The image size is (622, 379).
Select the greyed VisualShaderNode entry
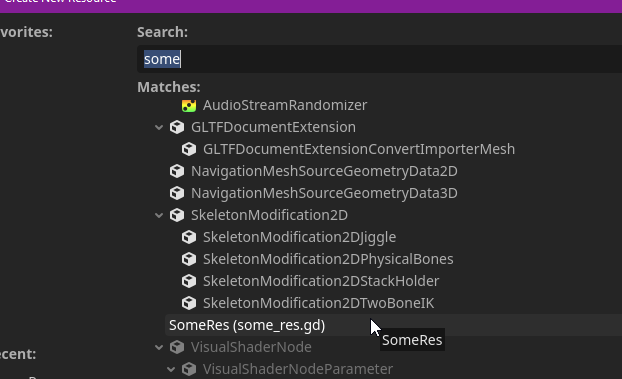pos(251,347)
